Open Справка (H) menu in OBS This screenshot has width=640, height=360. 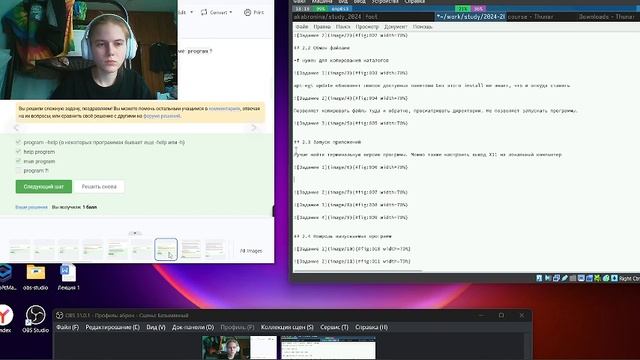pos(371,327)
